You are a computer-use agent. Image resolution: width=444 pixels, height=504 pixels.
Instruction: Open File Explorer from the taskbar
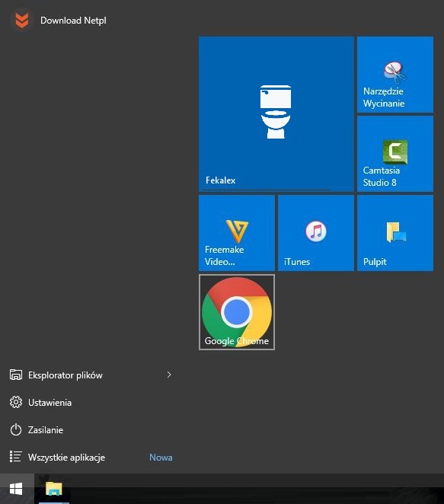click(x=54, y=489)
